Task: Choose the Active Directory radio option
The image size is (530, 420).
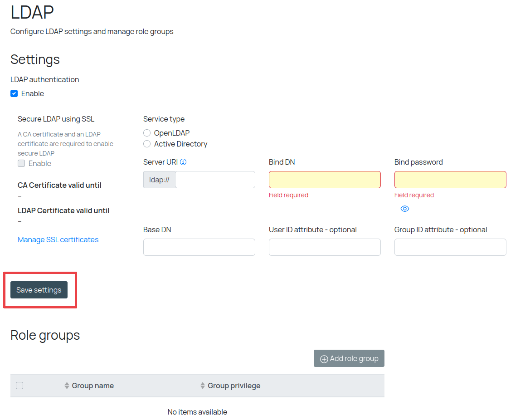Action: pyautogui.click(x=147, y=144)
